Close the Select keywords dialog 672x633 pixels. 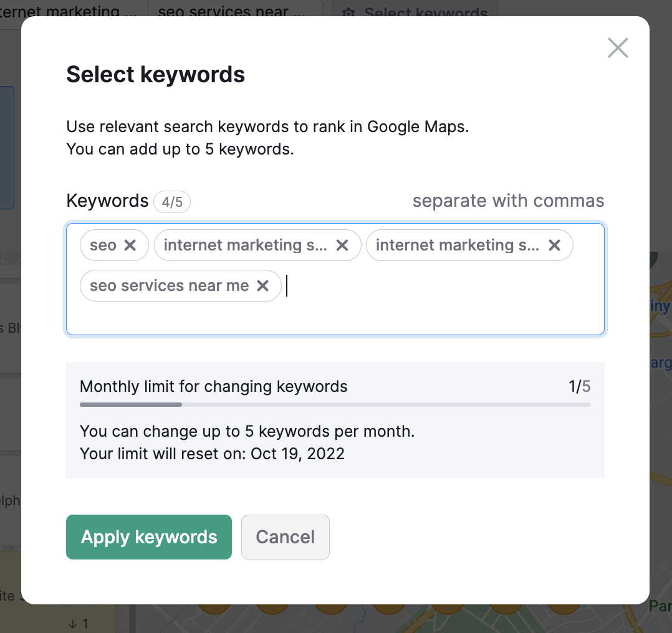coord(618,47)
